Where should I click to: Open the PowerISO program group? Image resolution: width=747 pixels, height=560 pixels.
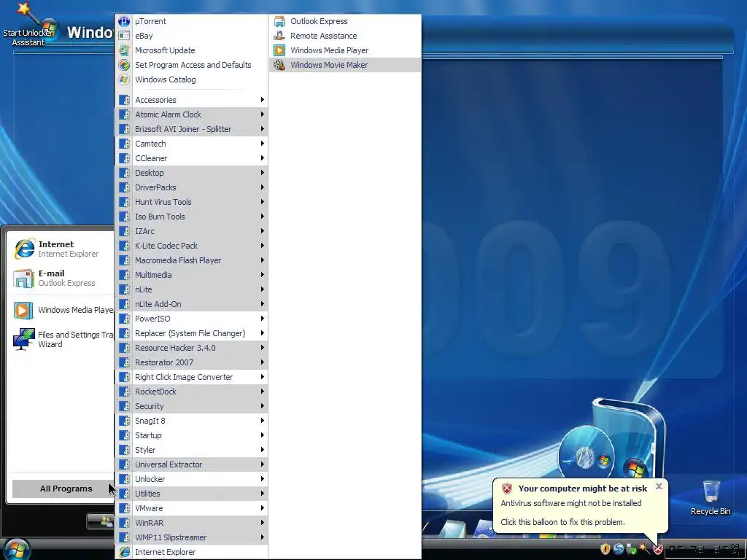[191, 319]
